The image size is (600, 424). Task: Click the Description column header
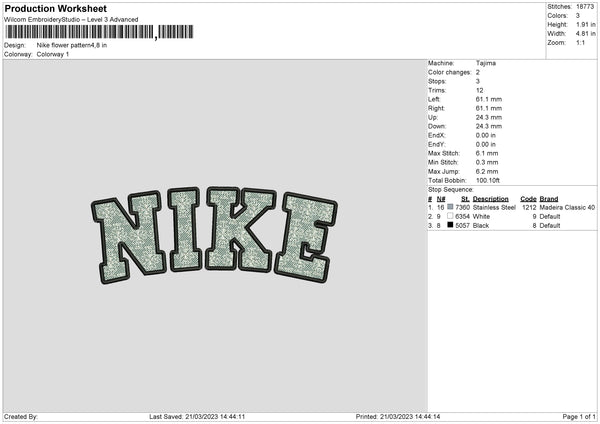[x=491, y=199]
